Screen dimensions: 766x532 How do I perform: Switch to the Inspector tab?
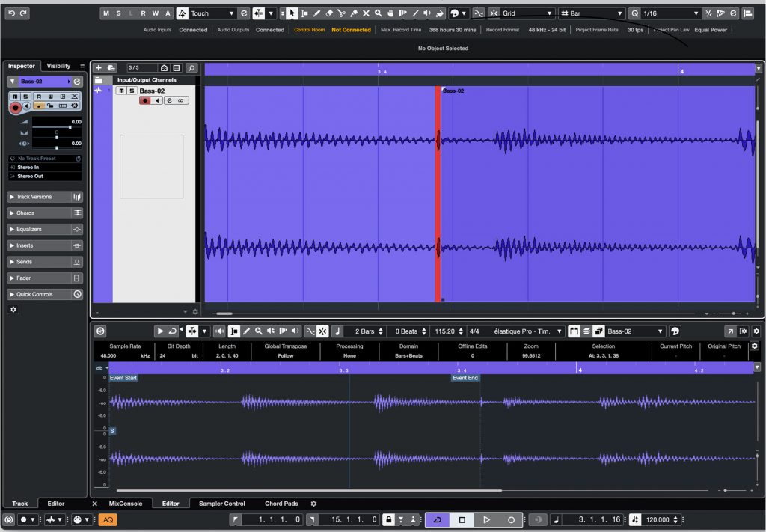click(x=22, y=66)
